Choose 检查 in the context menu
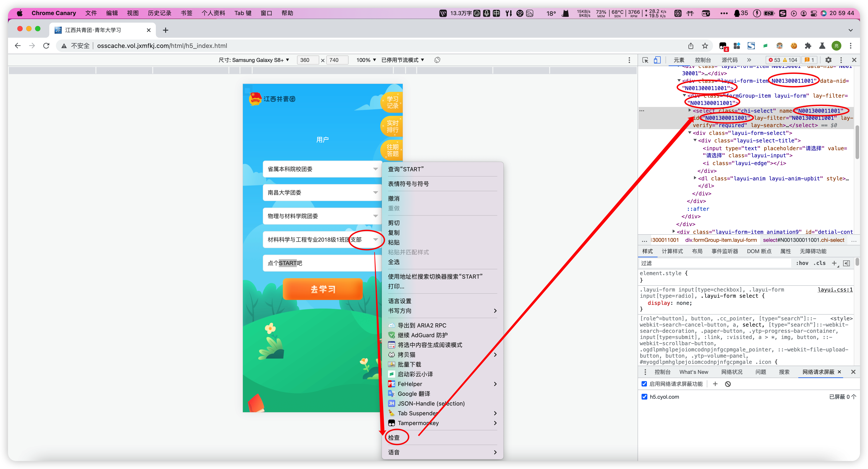The image size is (868, 469). pos(394,437)
